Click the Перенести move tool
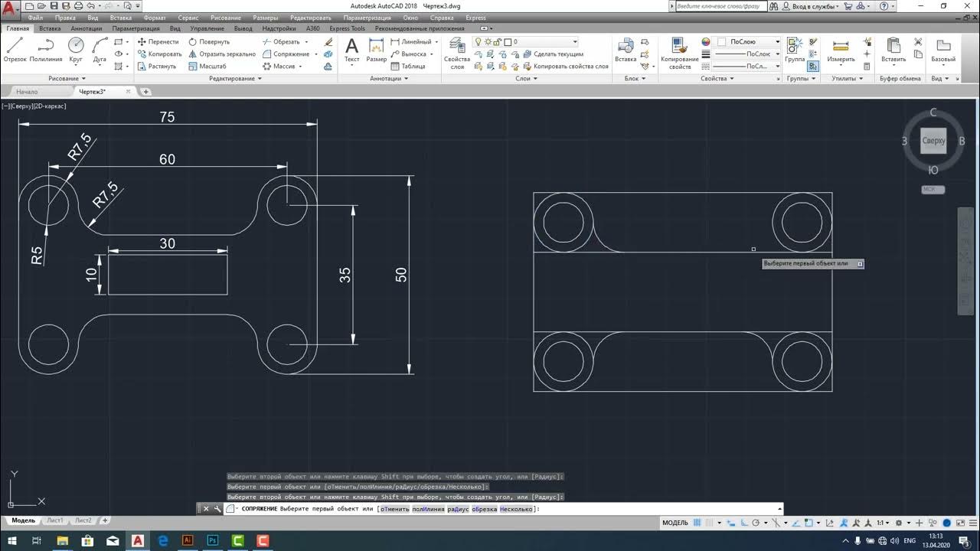This screenshot has width=980, height=551. [158, 42]
